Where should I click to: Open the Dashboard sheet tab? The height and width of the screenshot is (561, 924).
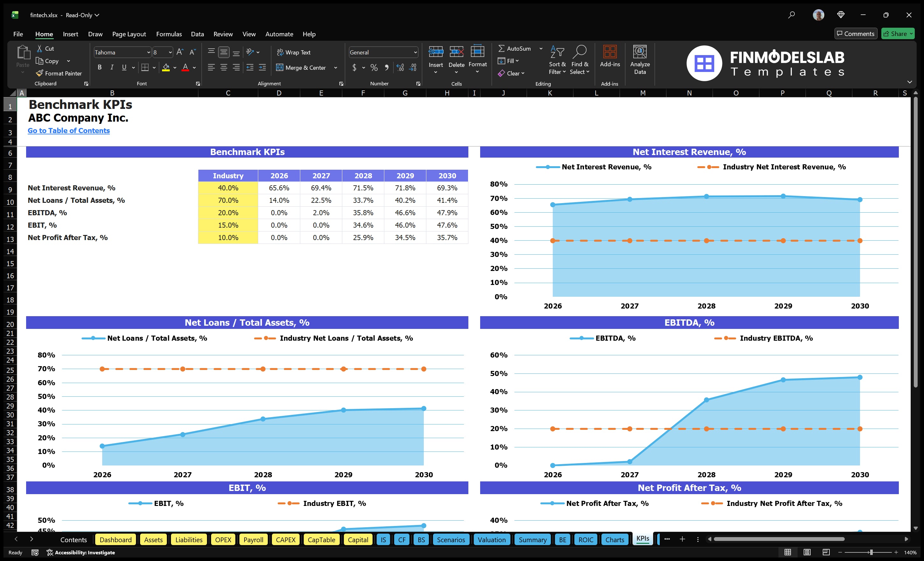[x=116, y=540]
